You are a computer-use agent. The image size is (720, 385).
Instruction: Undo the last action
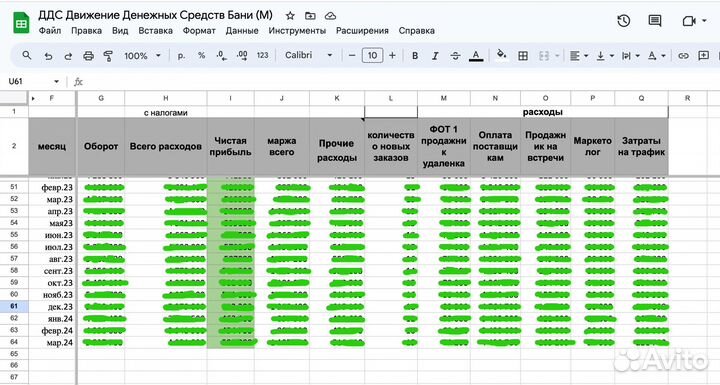(48, 56)
